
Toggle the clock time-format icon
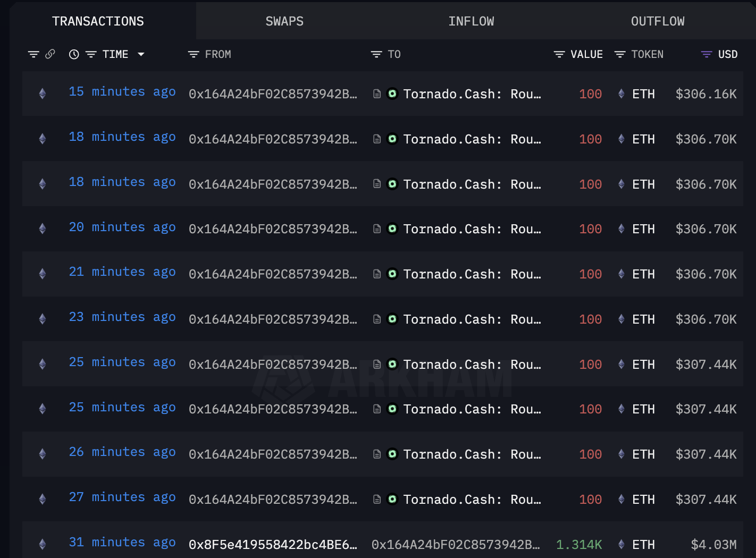click(x=74, y=54)
